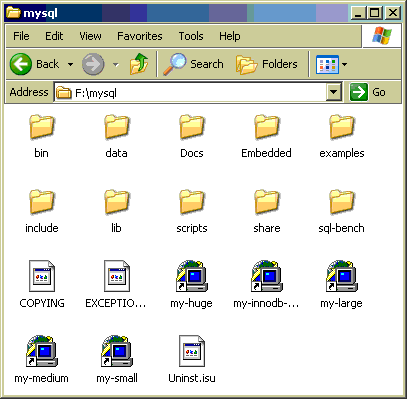Click the "sql-bench" folder name
The height and width of the screenshot is (399, 407).
tap(341, 228)
